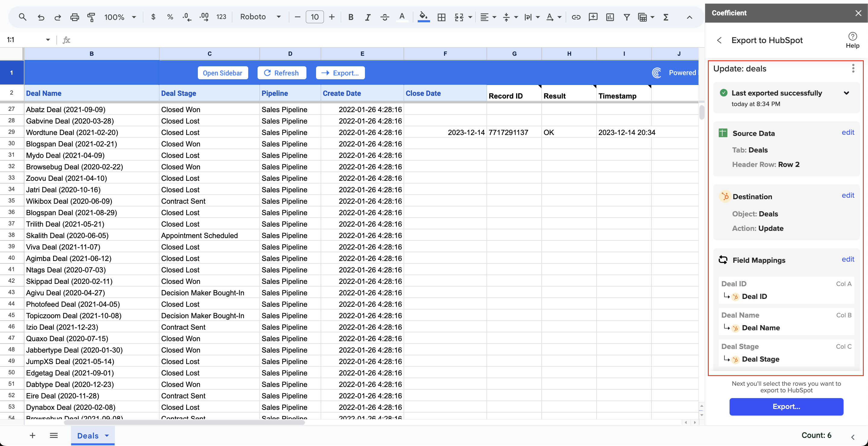Open the borders menu

click(442, 17)
